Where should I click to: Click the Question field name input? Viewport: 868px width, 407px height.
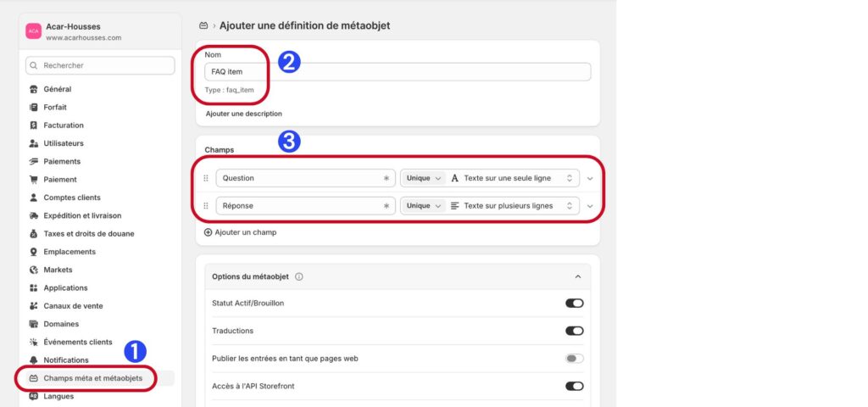click(305, 178)
